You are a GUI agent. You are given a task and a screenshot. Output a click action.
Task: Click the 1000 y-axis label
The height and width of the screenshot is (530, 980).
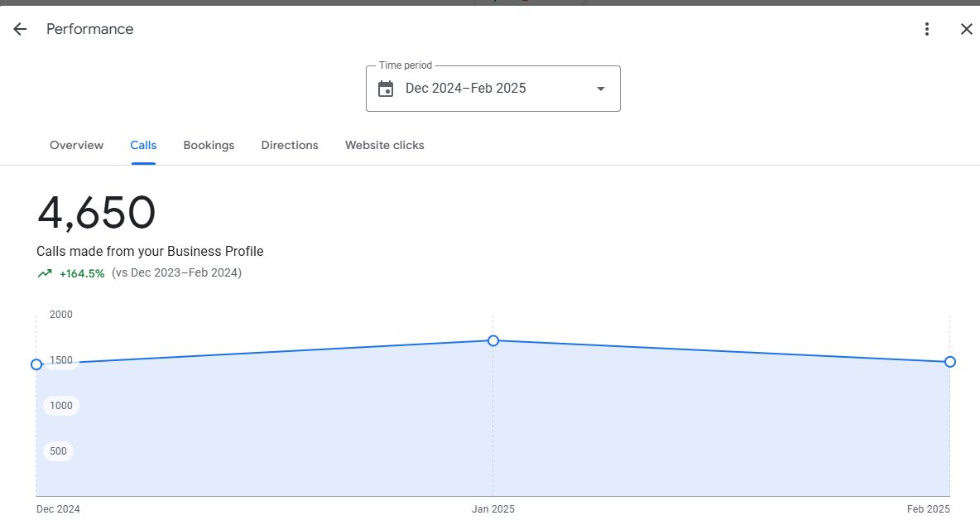tap(61, 406)
